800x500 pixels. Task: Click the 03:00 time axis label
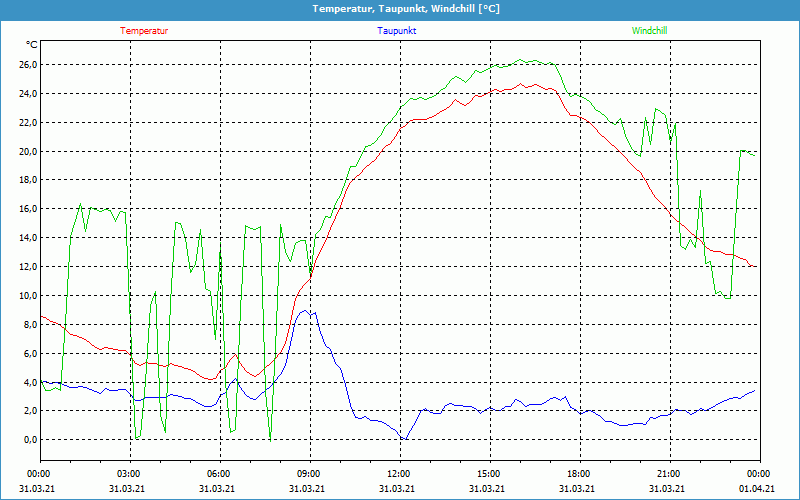point(129,474)
